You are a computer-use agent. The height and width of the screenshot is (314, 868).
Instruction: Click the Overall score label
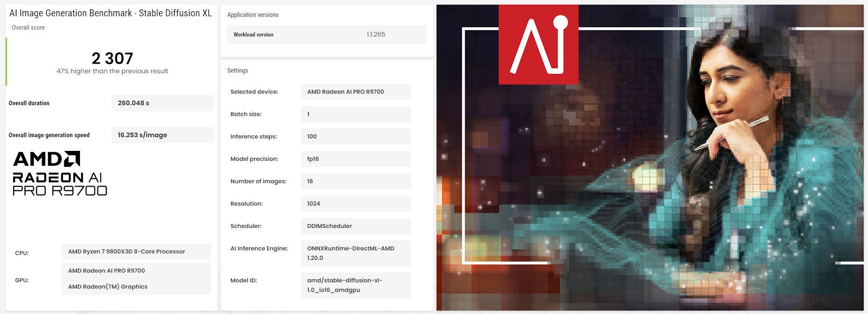[x=28, y=28]
